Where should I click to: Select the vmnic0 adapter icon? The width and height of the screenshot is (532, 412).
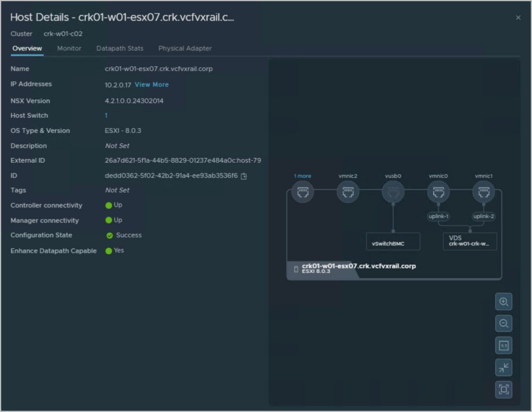438,192
